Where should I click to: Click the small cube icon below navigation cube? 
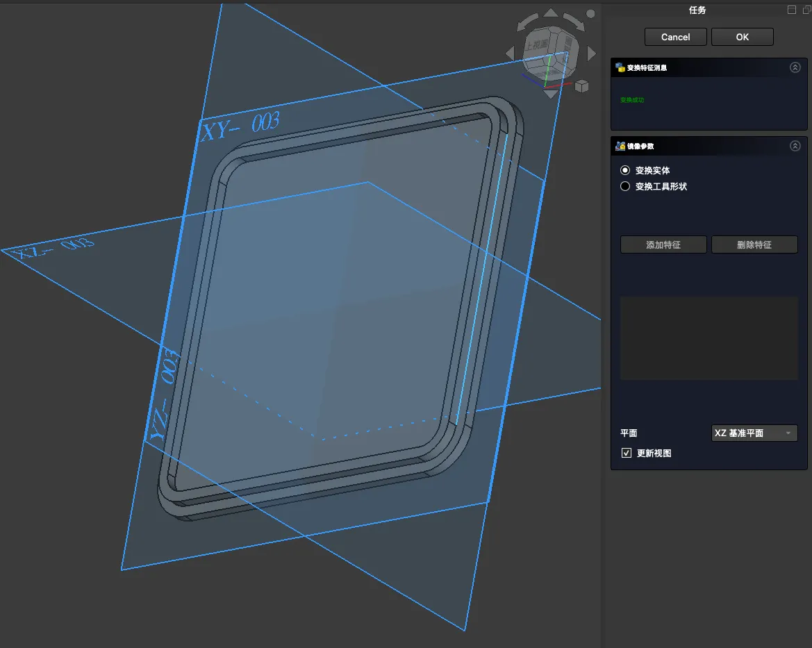(581, 86)
